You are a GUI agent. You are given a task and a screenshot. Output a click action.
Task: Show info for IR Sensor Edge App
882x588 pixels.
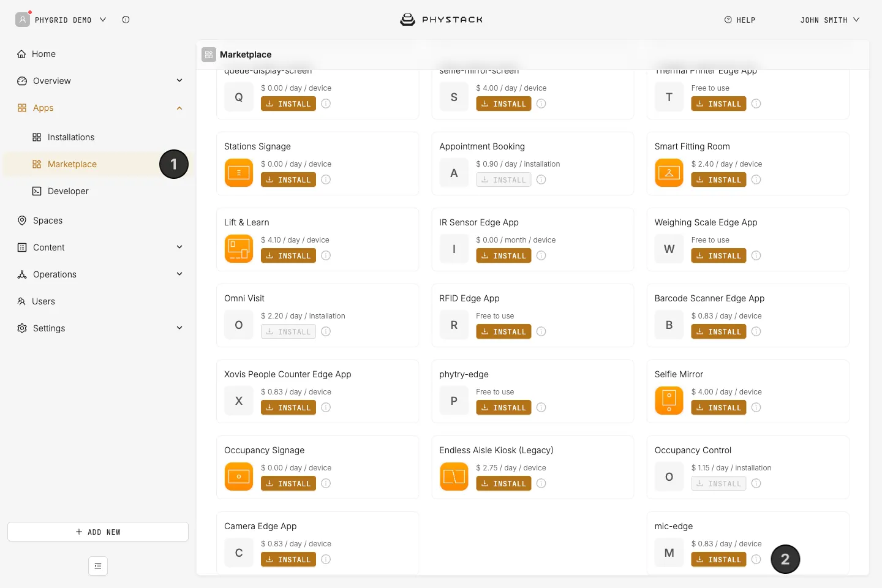coord(541,255)
